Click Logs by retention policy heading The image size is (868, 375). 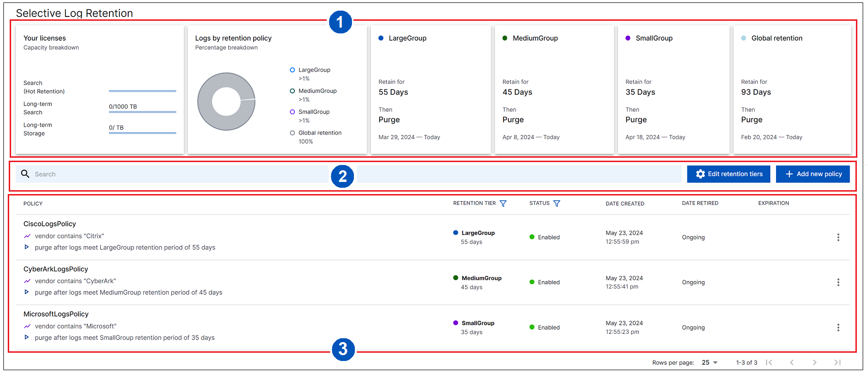pos(233,38)
